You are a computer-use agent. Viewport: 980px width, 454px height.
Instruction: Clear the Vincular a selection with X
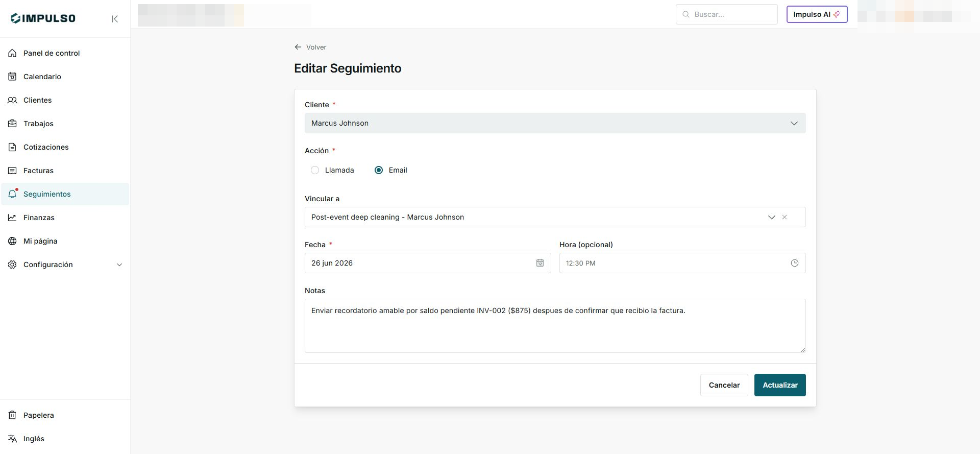pyautogui.click(x=785, y=217)
